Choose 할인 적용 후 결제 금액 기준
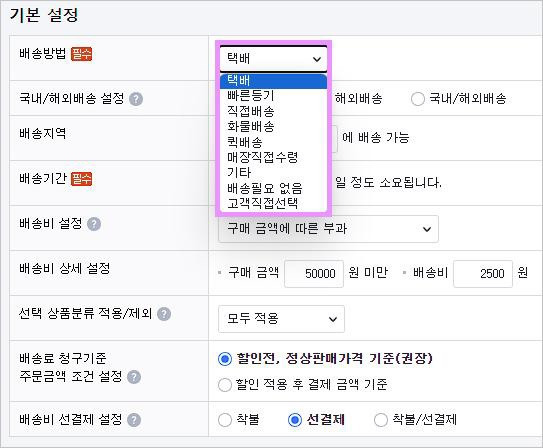The height and width of the screenshot is (448, 543). point(224,385)
